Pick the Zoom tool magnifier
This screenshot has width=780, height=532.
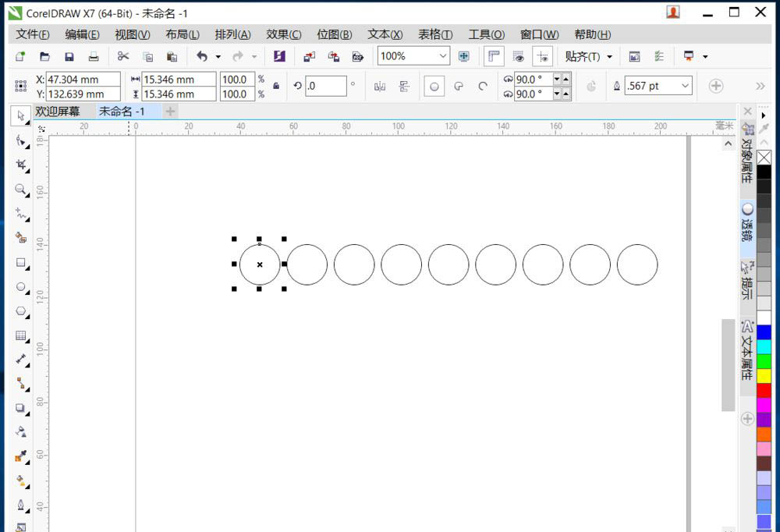tap(21, 190)
